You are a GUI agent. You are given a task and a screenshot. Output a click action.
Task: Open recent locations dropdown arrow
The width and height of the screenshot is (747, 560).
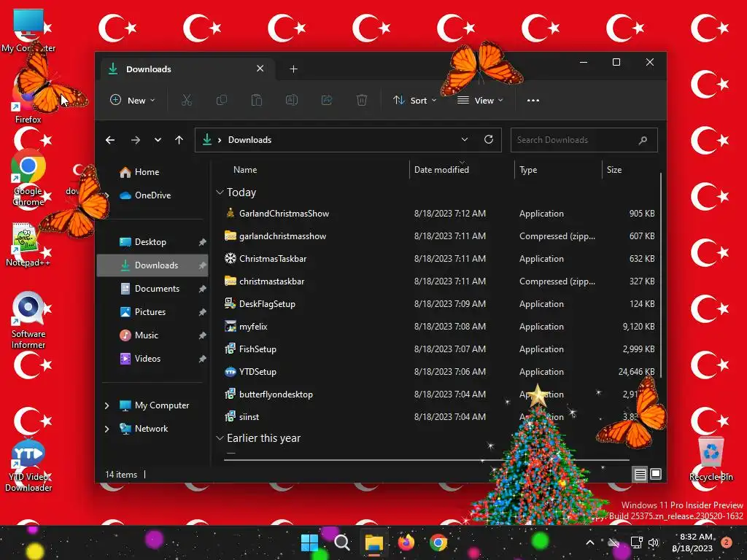[158, 140]
